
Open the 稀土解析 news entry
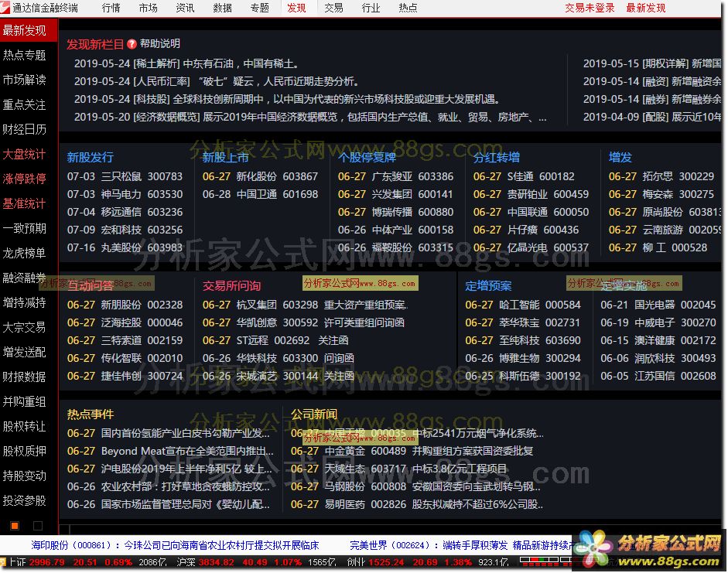tap(186, 63)
